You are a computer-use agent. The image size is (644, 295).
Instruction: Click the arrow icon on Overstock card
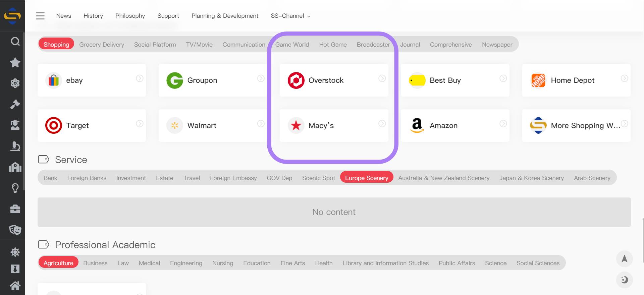click(382, 78)
